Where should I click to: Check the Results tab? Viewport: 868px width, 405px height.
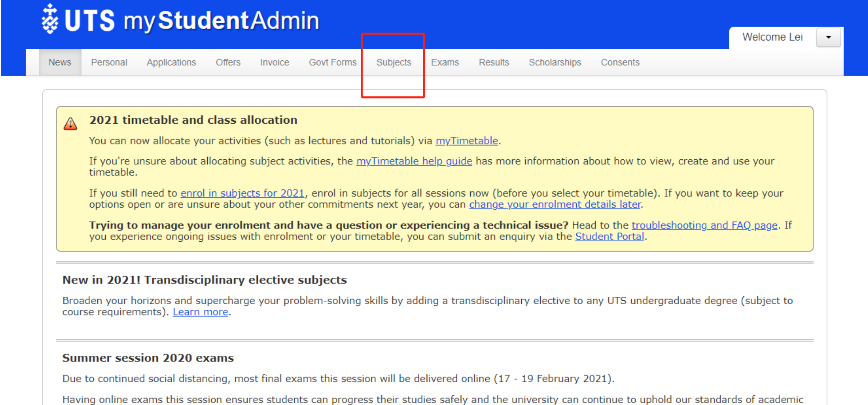click(x=494, y=62)
